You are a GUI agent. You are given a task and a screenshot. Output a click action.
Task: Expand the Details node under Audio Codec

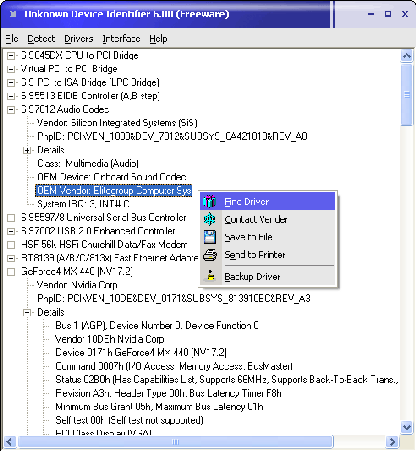coord(27,150)
